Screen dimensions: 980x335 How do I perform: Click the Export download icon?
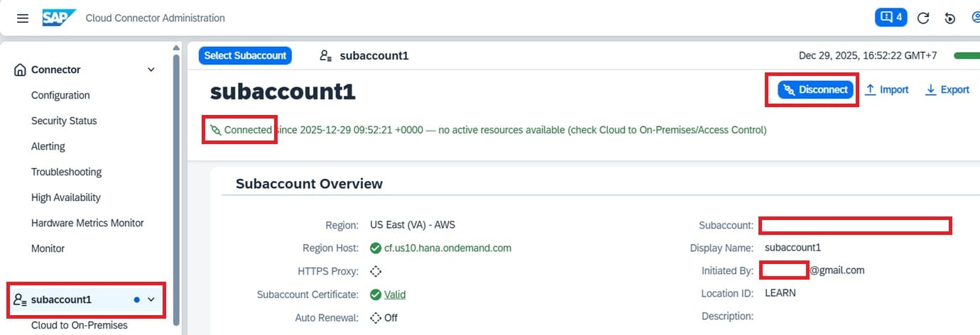[x=930, y=90]
